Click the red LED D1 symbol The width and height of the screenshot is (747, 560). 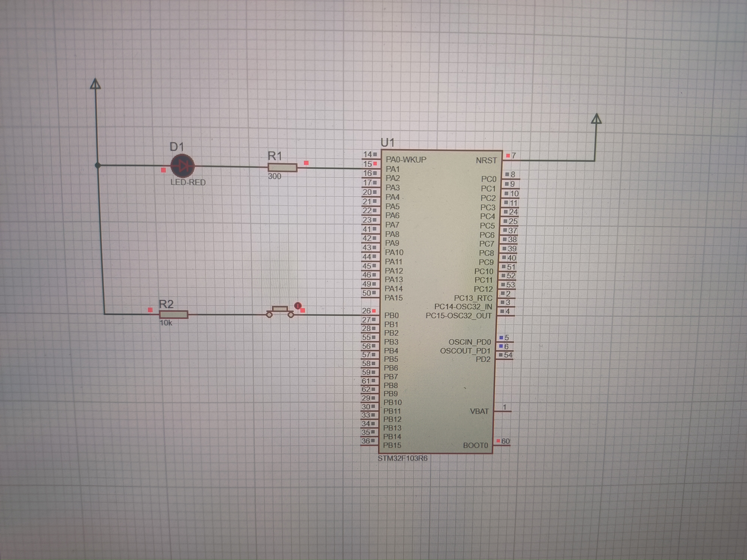182,166
